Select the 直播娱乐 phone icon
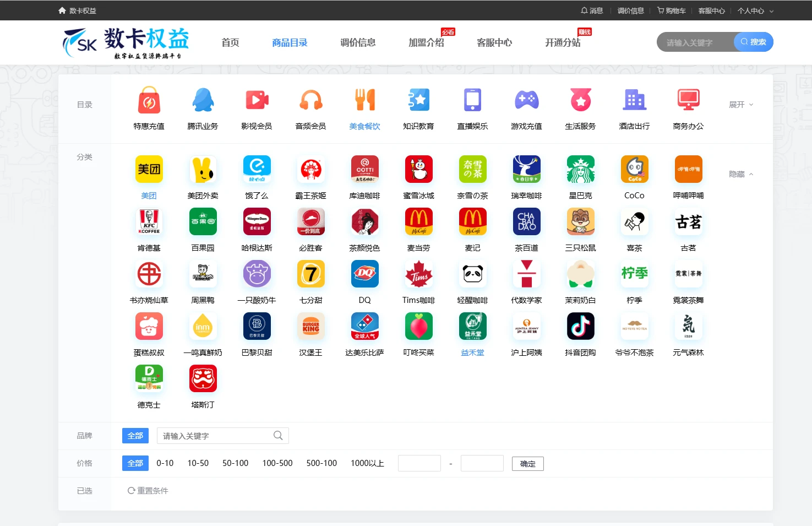The width and height of the screenshot is (812, 526). 473,100
